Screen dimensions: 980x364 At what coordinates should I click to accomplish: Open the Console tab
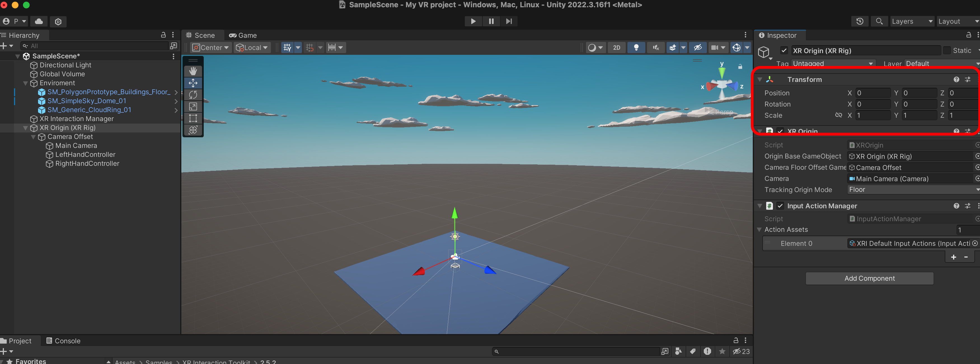(63, 341)
